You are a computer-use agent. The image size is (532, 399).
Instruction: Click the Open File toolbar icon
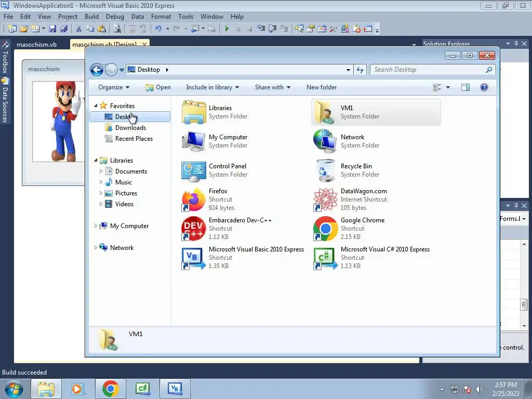point(24,29)
